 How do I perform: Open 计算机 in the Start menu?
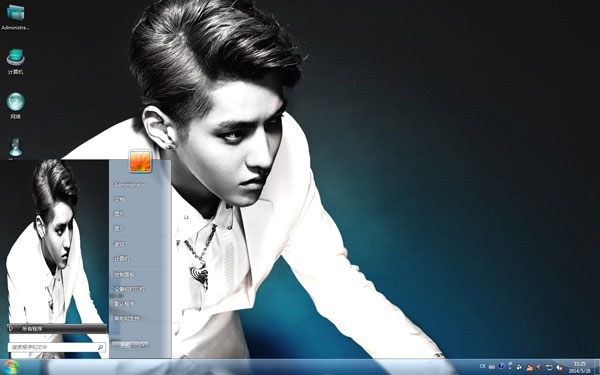[x=122, y=259]
